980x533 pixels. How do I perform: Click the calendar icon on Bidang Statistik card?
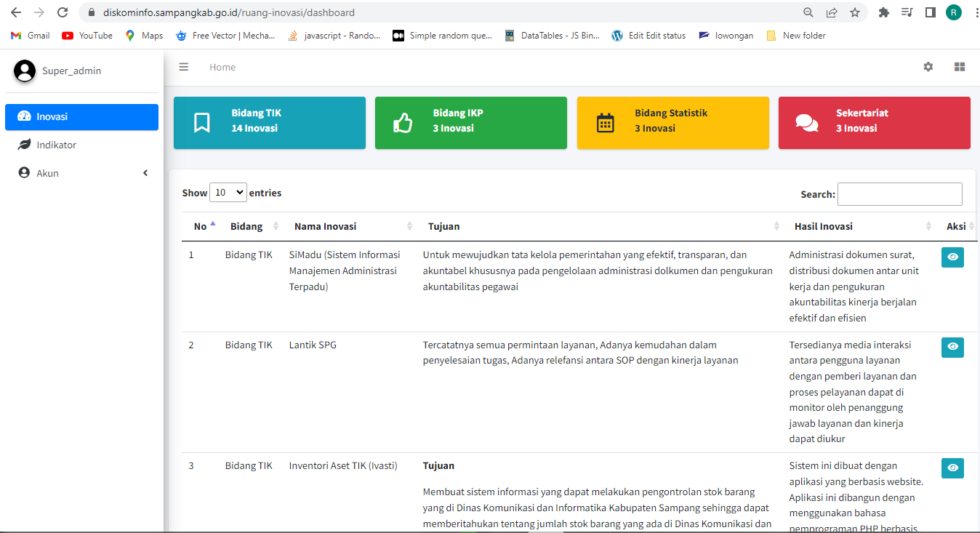[x=605, y=123]
